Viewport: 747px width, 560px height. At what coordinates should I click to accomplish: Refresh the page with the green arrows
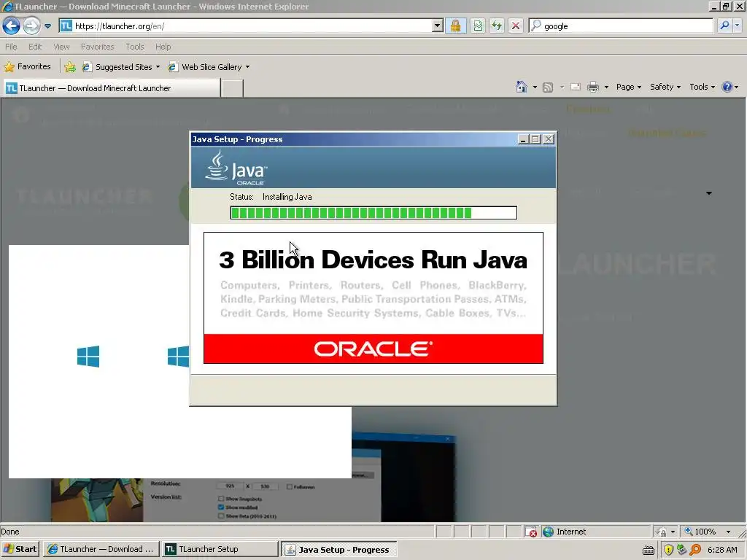coord(496,26)
